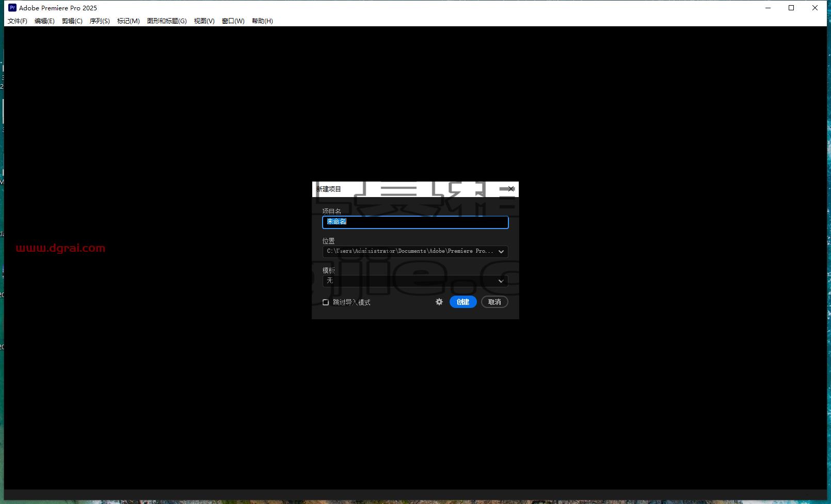Close the Premiere Pro window
831x504 pixels.
tap(815, 8)
